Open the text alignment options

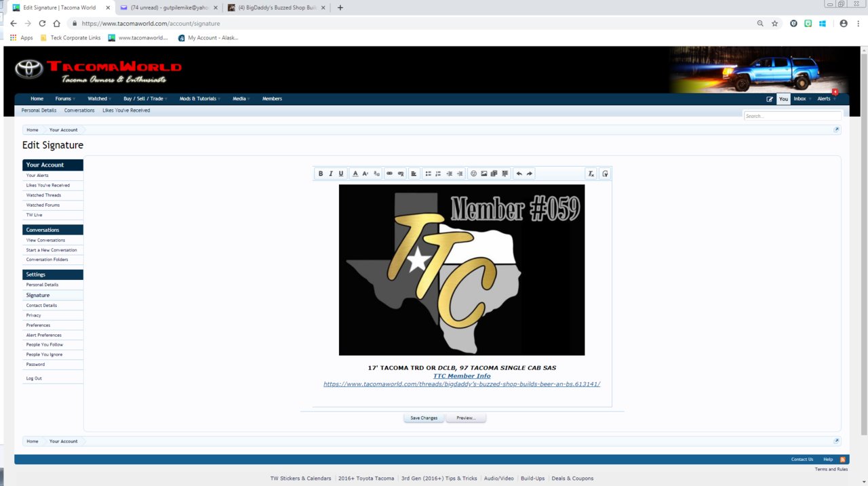(x=414, y=174)
